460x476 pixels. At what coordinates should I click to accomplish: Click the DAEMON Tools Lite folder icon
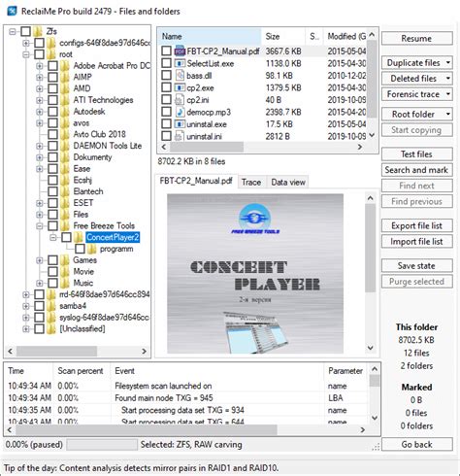point(65,146)
